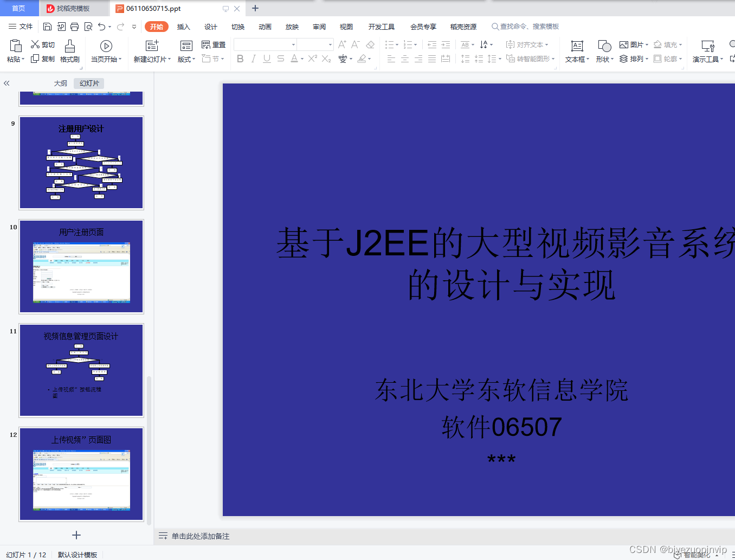Open the 找稻壳模板 tab

tap(73, 8)
